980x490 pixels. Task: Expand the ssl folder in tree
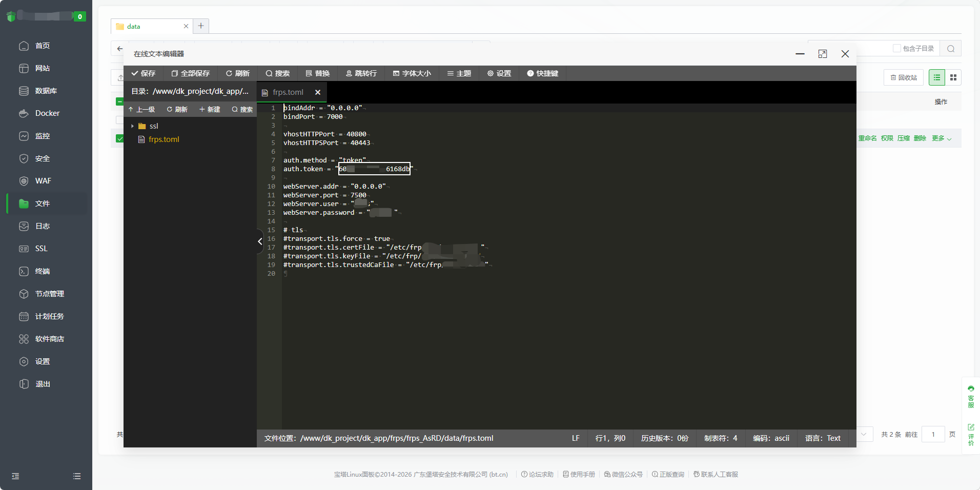tap(132, 126)
